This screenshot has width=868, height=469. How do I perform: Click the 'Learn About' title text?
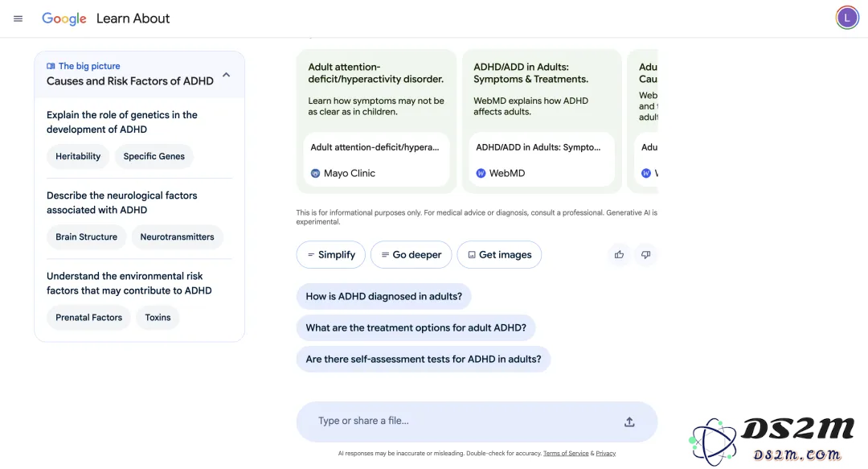click(133, 19)
